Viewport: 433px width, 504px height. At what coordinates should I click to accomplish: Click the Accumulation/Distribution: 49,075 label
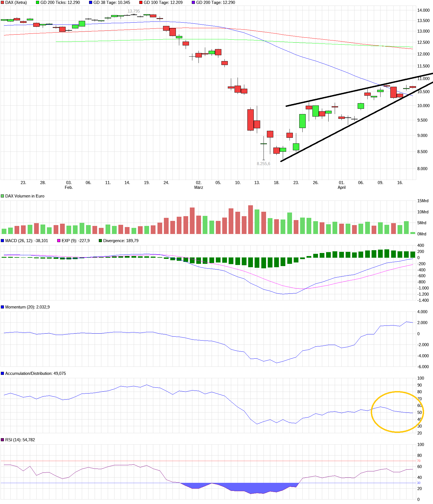[x=35, y=373]
